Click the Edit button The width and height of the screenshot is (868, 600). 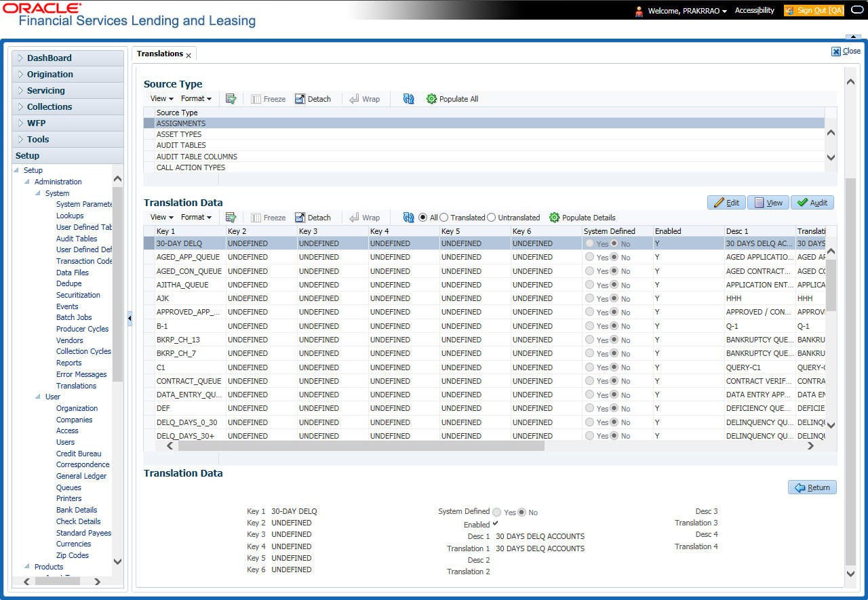(726, 203)
